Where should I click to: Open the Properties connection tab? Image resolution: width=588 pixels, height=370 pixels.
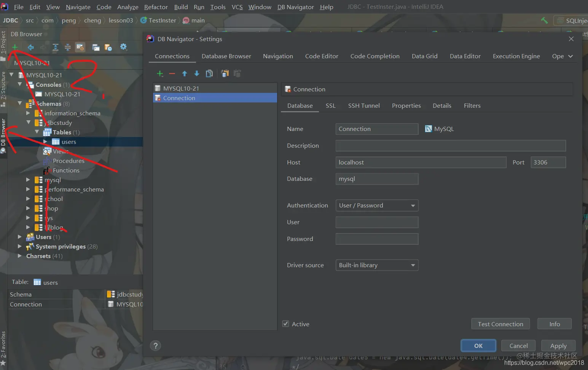click(406, 106)
